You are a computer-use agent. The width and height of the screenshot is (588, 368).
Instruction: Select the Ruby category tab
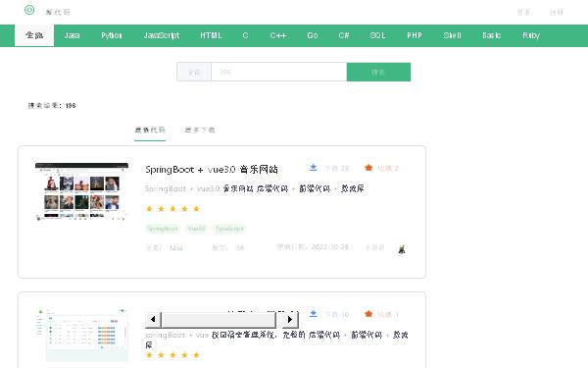(x=531, y=35)
